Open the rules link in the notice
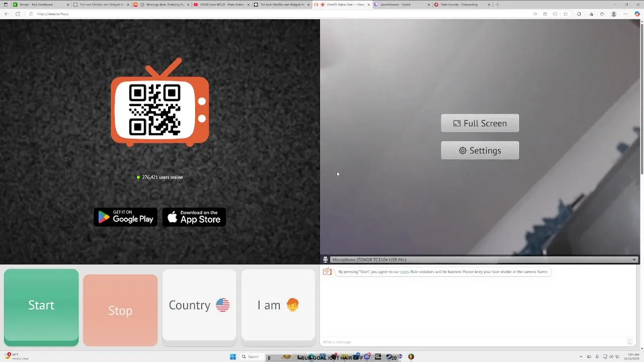The image size is (644, 362). pyautogui.click(x=405, y=271)
